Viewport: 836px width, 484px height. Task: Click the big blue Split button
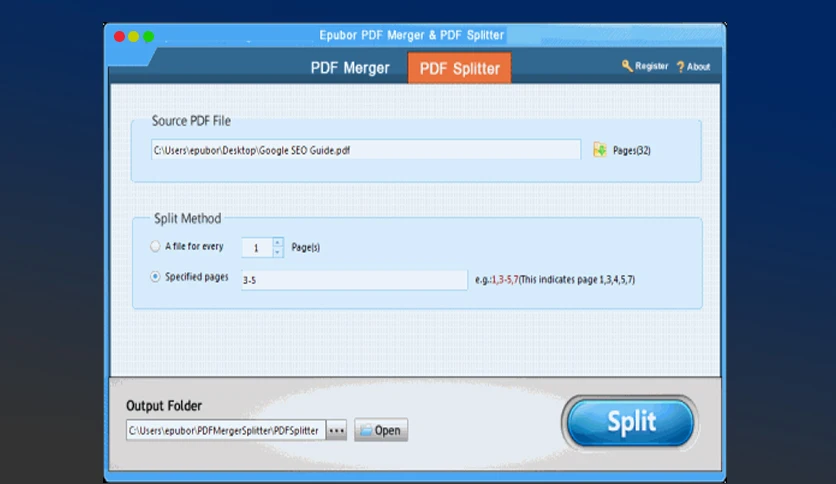(630, 423)
